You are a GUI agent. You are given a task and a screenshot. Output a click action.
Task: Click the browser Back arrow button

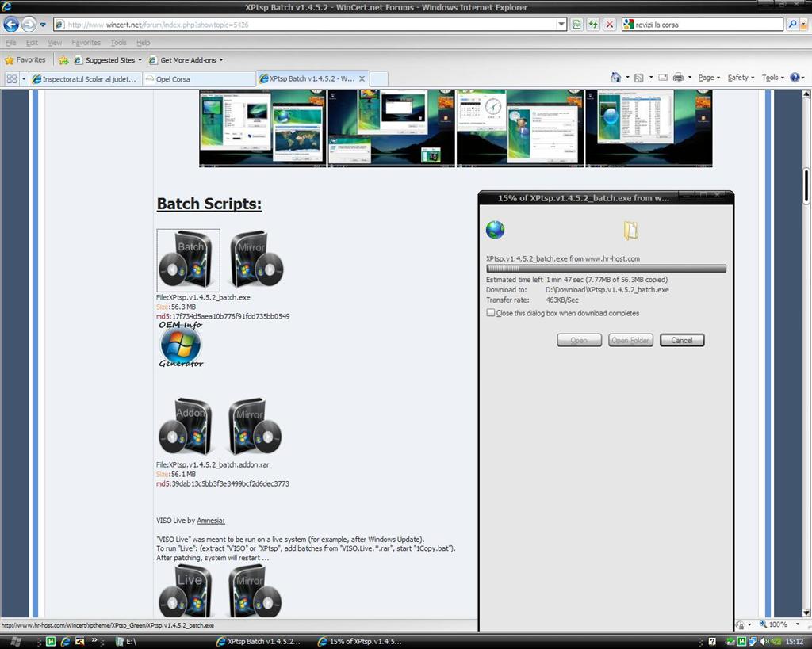click(11, 25)
